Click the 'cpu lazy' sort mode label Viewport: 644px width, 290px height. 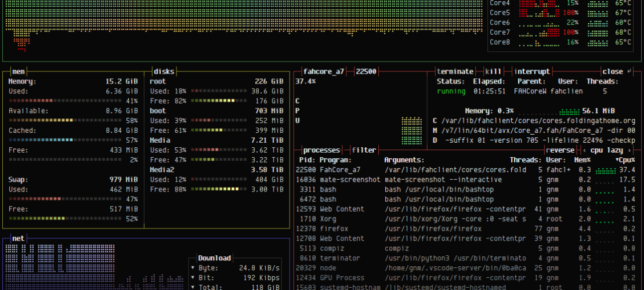coord(607,150)
